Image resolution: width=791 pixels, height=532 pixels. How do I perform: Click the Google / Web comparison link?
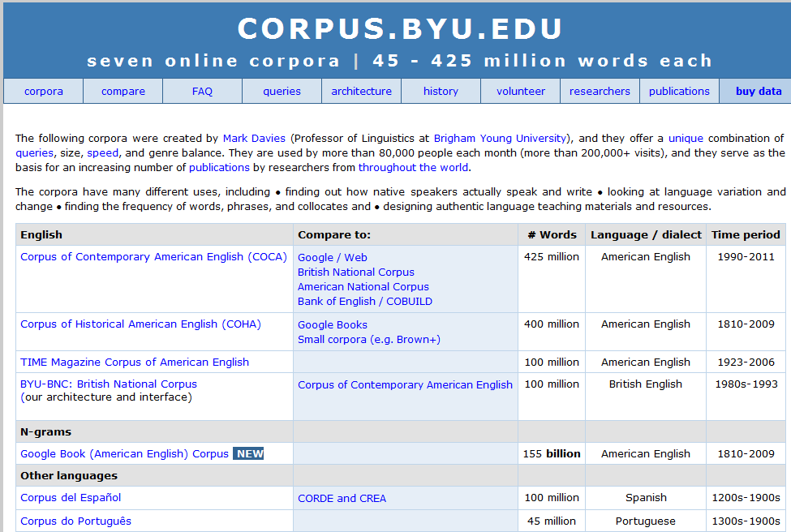click(333, 257)
